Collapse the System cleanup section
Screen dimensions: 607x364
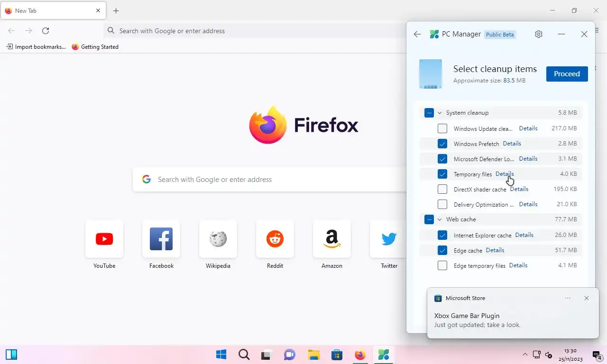(440, 113)
